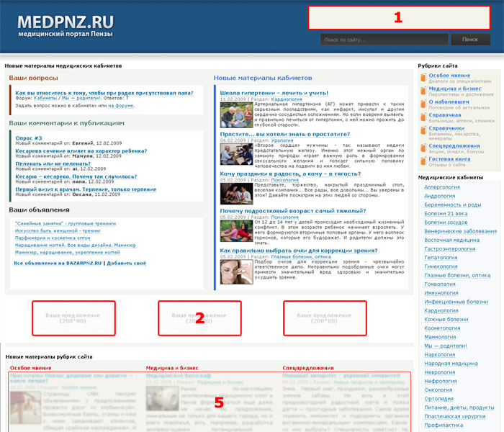Click the Кому праздники article thumbnail
Viewport: 504px width, 432px height.
click(x=237, y=194)
